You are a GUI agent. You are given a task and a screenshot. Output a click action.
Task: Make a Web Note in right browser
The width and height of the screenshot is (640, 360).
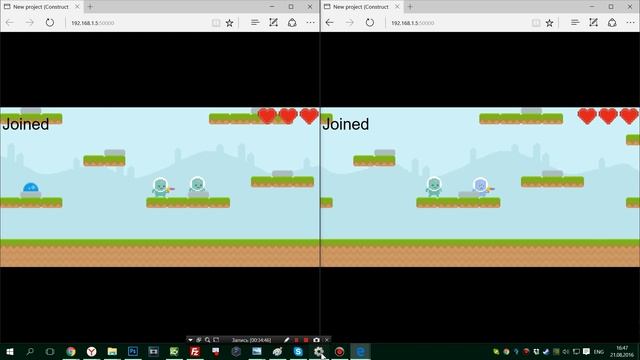tap(593, 23)
